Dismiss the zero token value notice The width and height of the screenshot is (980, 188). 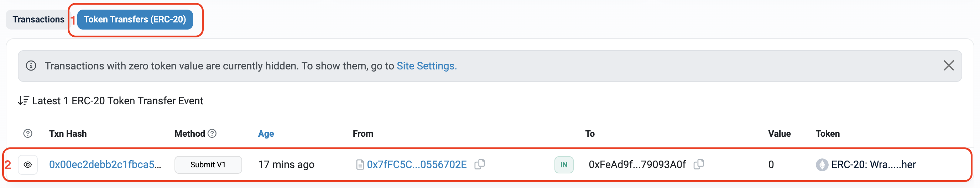tap(948, 66)
